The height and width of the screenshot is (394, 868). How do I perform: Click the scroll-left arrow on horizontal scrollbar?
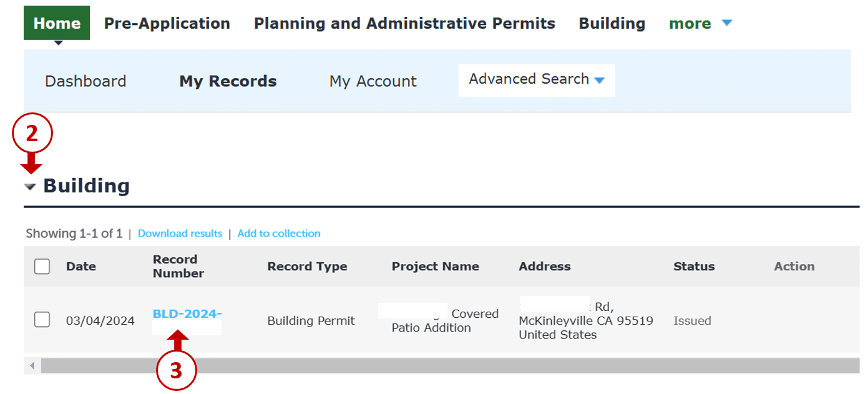pos(32,365)
